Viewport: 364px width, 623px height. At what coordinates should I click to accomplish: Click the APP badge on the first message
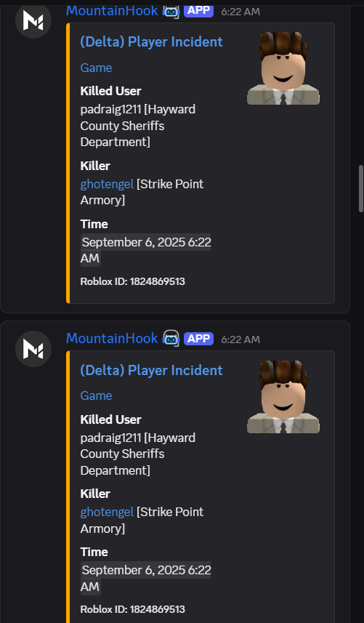point(198,11)
